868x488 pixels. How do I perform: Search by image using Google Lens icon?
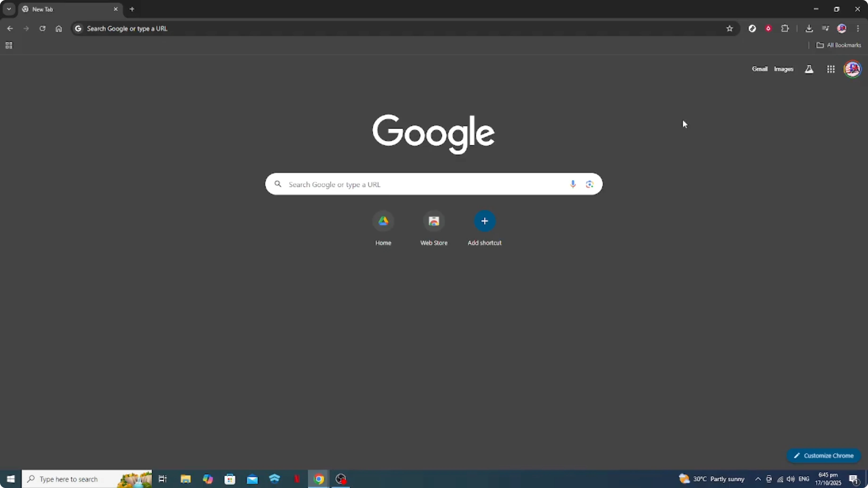coord(589,184)
